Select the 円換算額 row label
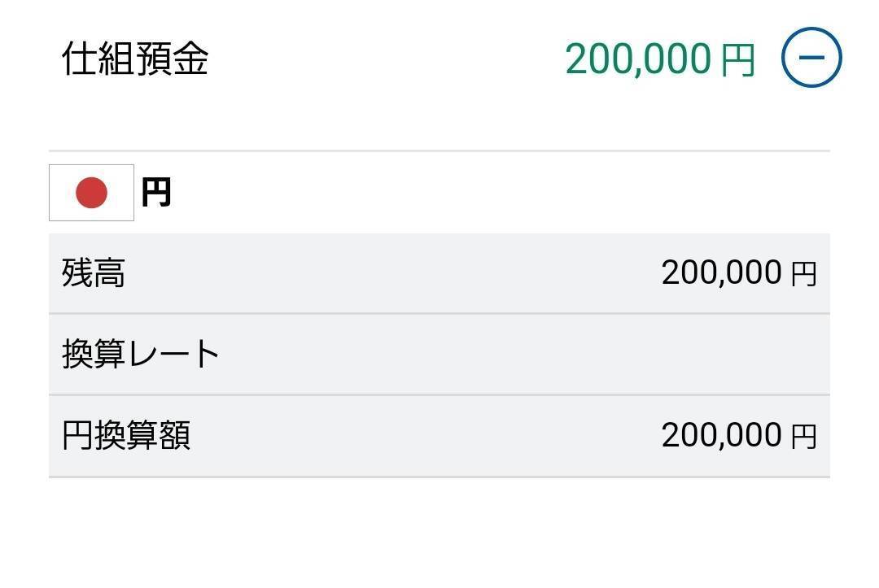Image resolution: width=879 pixels, height=588 pixels. pos(126,435)
